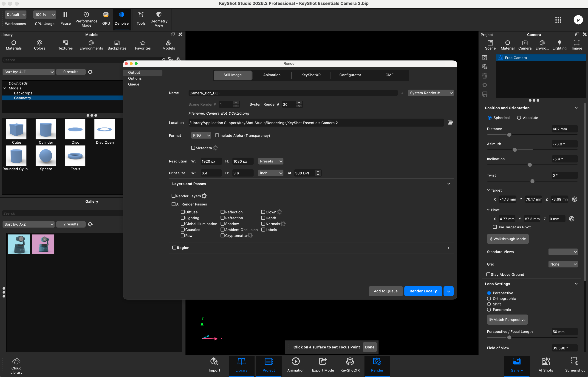Check the Metadata checkbox

193,148
